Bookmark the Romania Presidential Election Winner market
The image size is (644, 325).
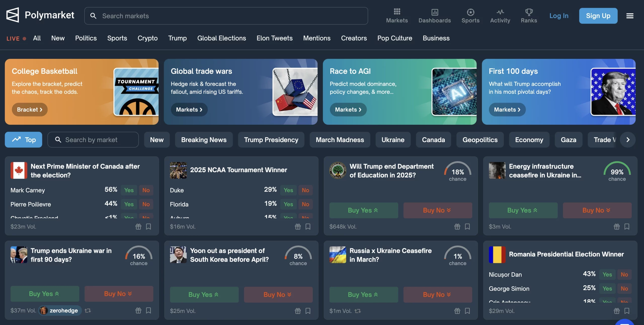pyautogui.click(x=627, y=311)
